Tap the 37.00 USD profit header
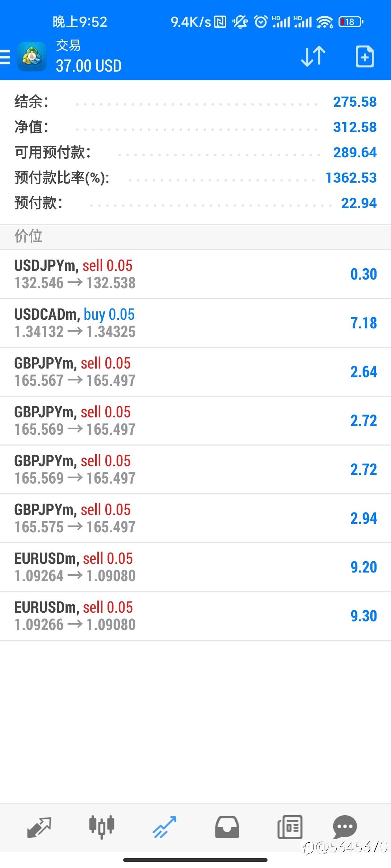391x868 pixels. tap(89, 66)
